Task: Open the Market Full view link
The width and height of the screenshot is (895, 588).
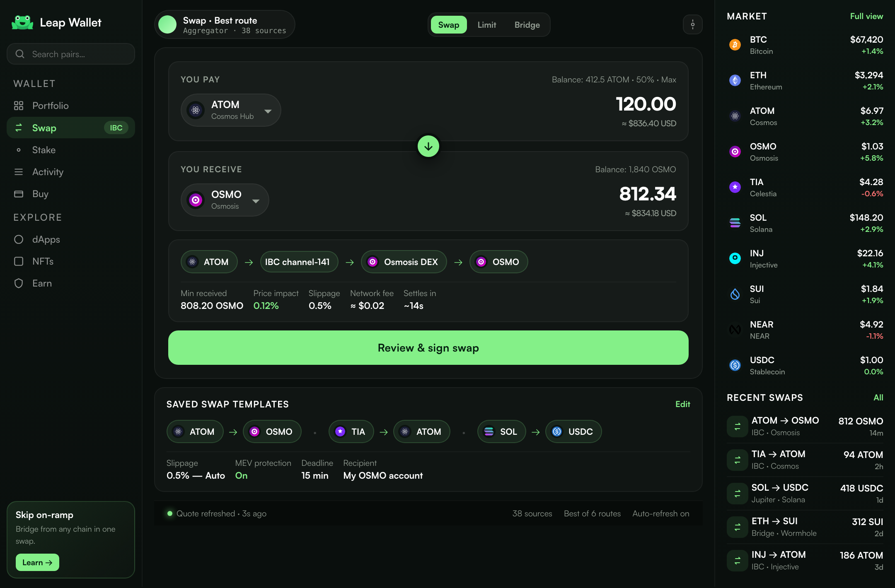Action: click(866, 16)
